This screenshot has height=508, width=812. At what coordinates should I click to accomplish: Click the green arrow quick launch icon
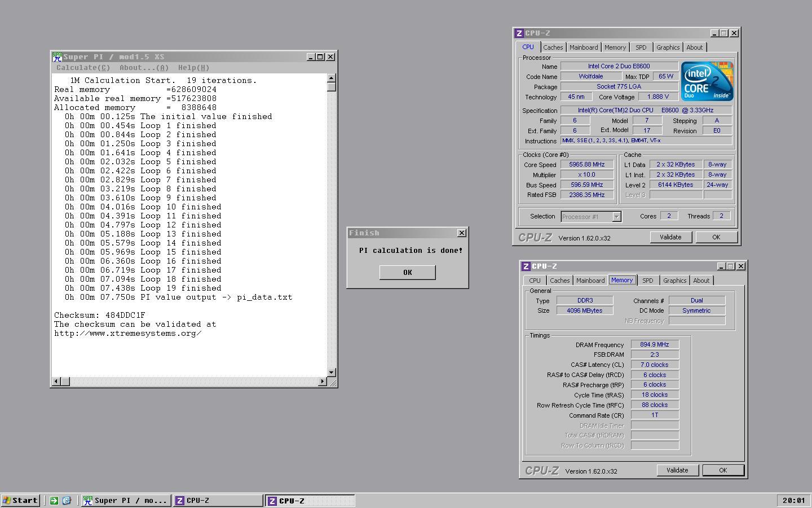point(54,500)
